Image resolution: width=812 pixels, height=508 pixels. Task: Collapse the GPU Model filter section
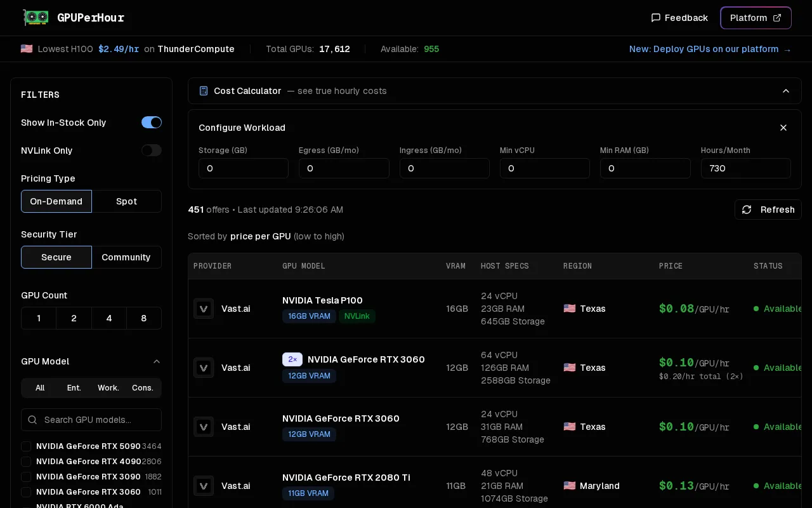[x=157, y=361]
